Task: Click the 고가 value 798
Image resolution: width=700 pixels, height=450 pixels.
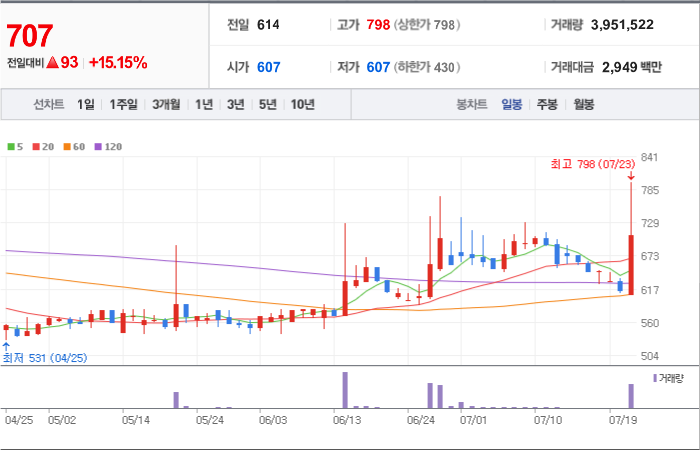Action: pos(378,25)
